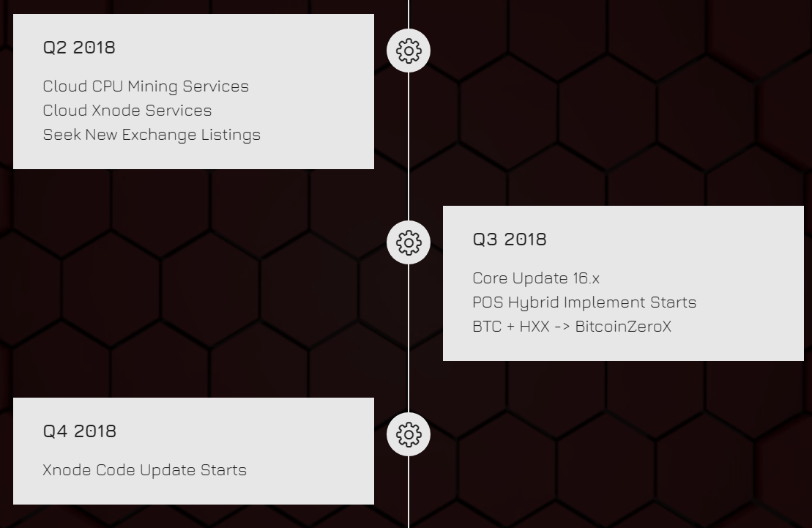Screen dimensions: 812x528
Task: Click the gear icon beside Q2 2018
Action: [x=409, y=51]
